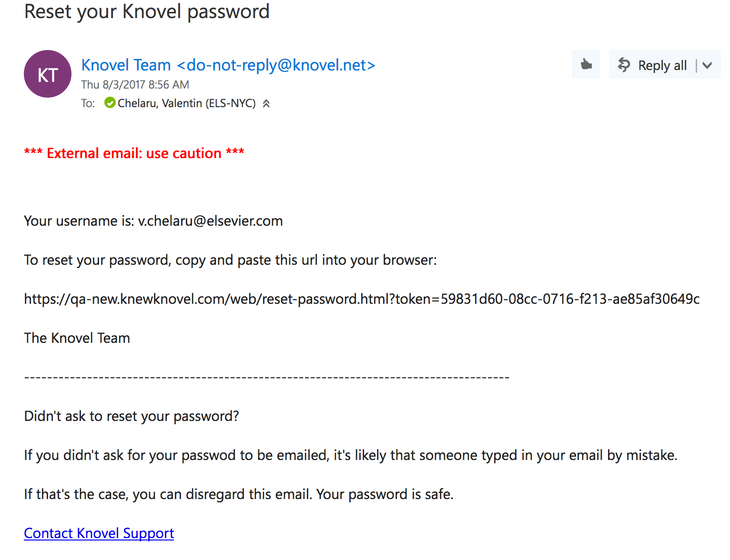This screenshot has width=730, height=560.
Task: Click the subject Reset your Knovel password
Action: [x=147, y=11]
